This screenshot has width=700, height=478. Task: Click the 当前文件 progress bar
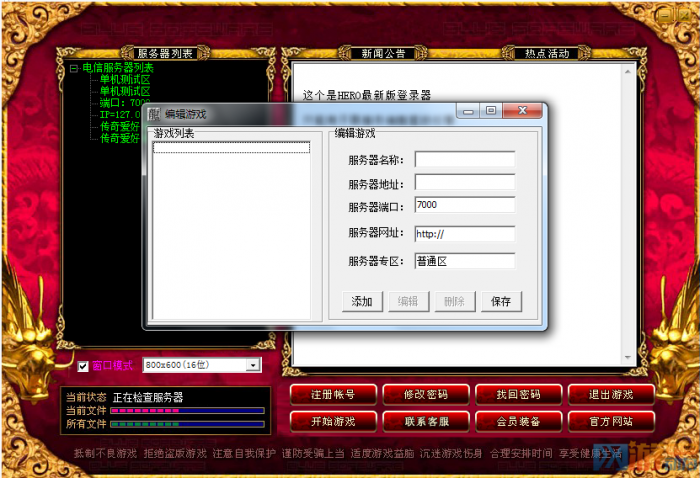tap(186, 410)
